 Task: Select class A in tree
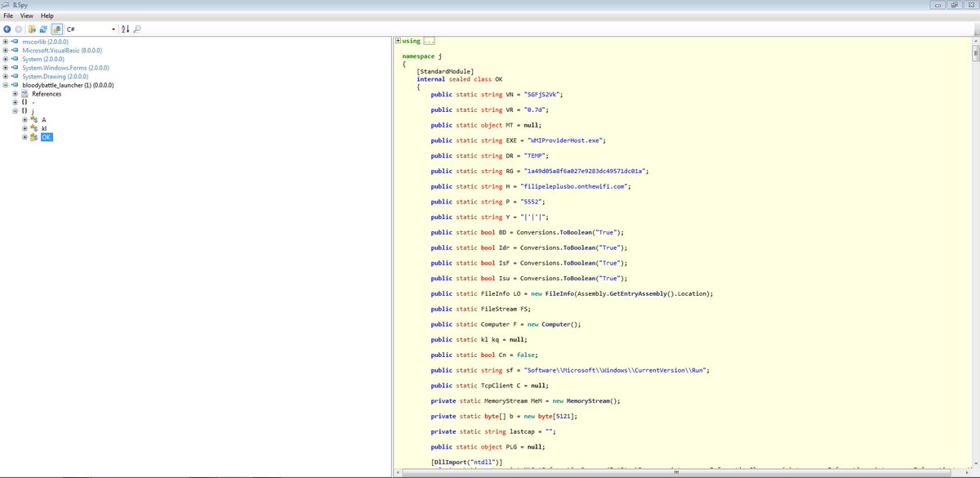coord(44,120)
